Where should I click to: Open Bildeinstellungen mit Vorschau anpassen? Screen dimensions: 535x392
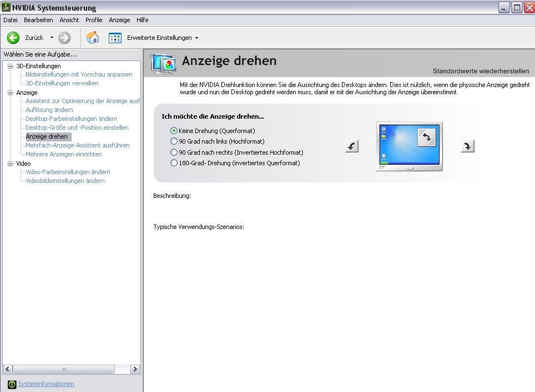[x=79, y=74]
